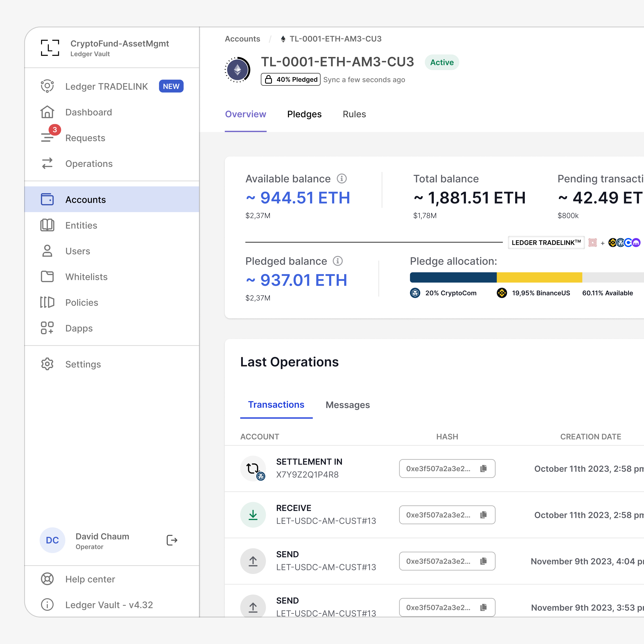Click the RECEIVE download arrow icon
Viewport: 644px width, 644px height.
(253, 515)
